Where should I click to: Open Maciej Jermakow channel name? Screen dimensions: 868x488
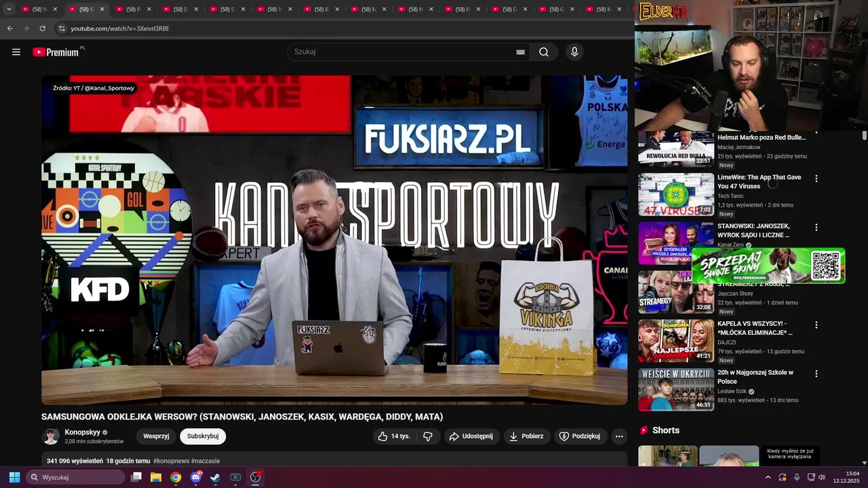[739, 147]
